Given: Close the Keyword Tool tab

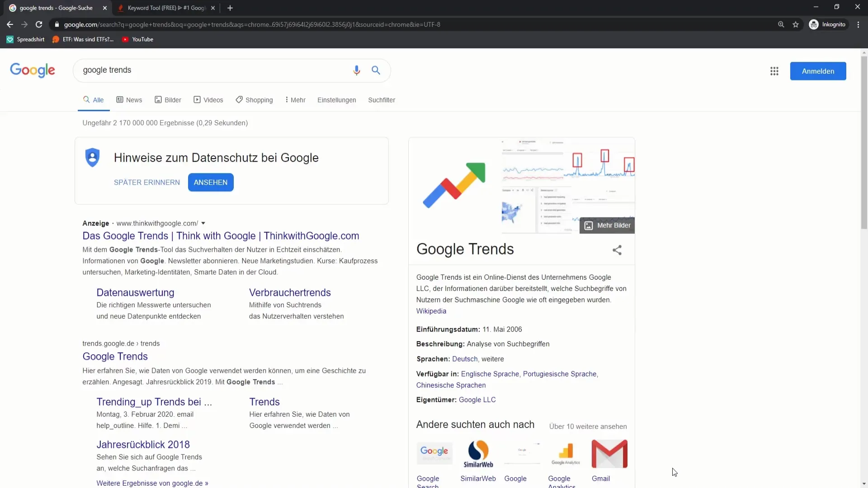Looking at the screenshot, I should [213, 8].
